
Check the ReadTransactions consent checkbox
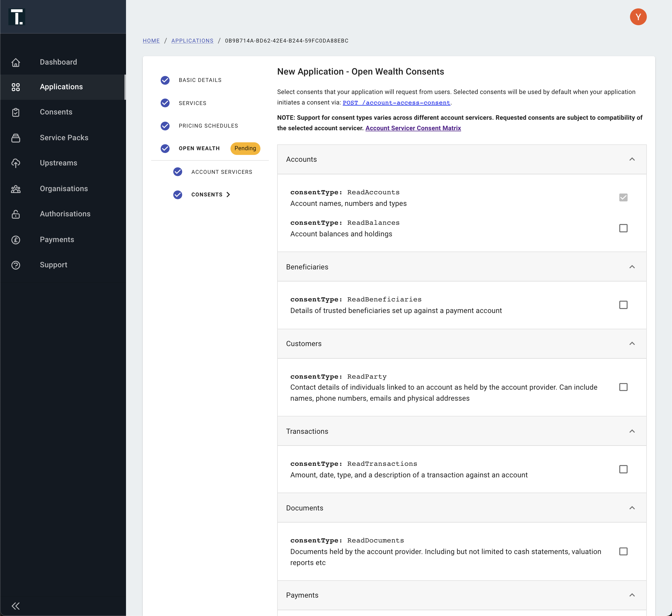tap(623, 469)
